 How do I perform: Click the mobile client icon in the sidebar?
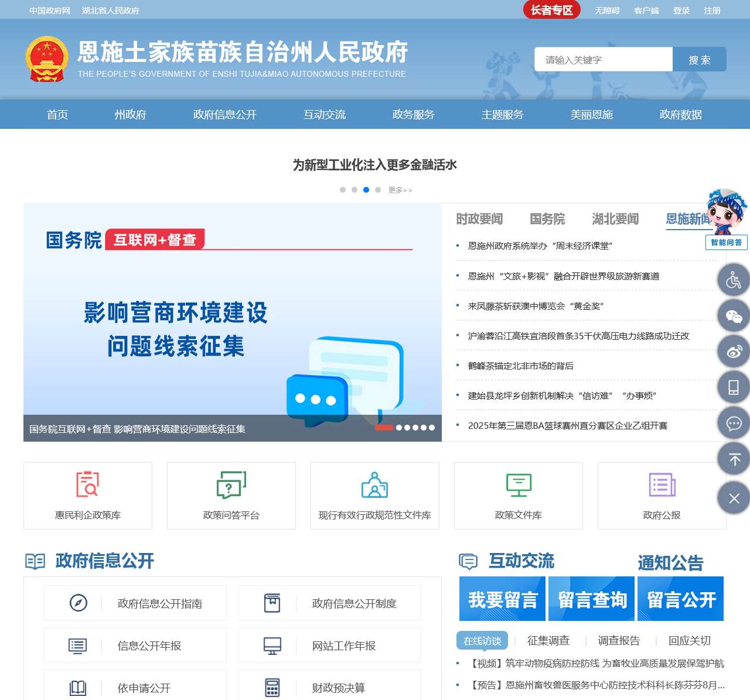pos(734,387)
